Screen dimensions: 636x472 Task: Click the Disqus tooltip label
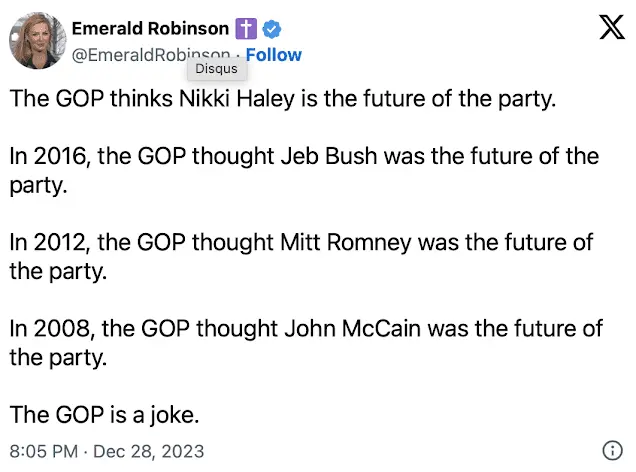[215, 69]
